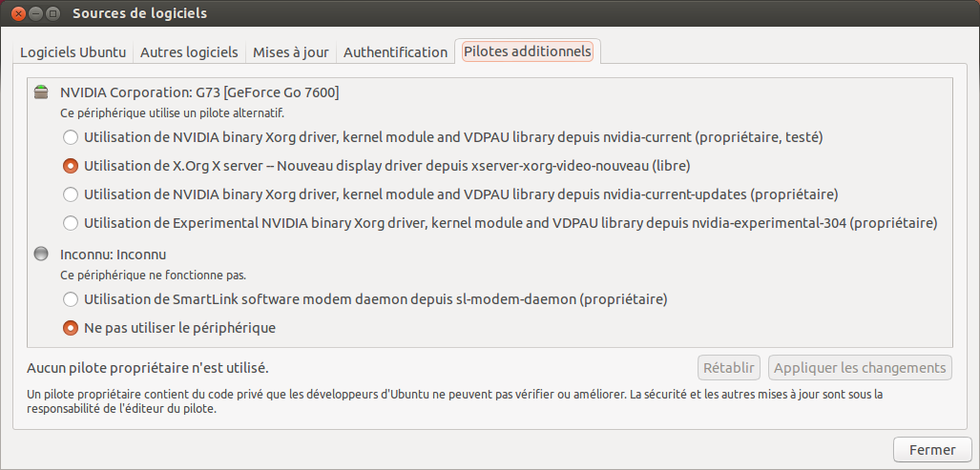Enable the SmartLink sl-modem-daemon driver
980x470 pixels.
coord(70,299)
